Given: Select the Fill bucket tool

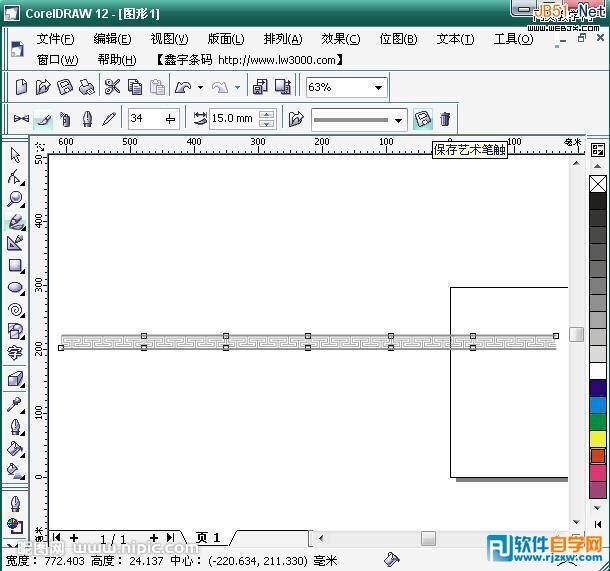Looking at the screenshot, I should tap(15, 449).
